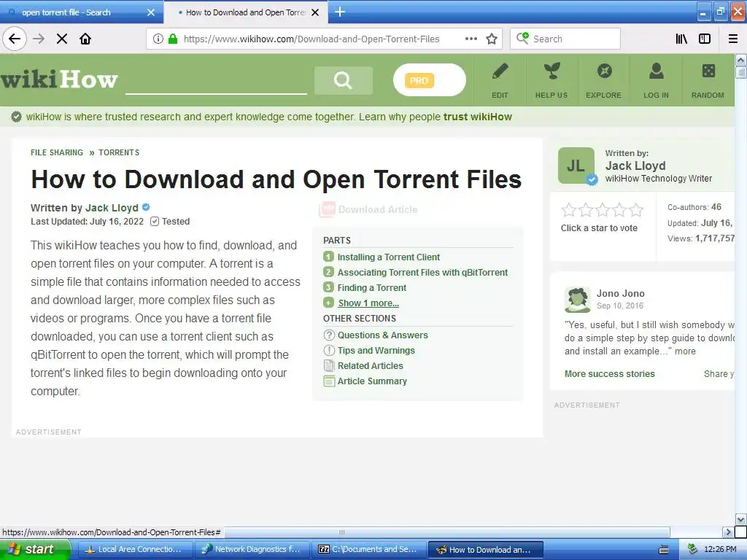Click the browser forward arrow
Image resolution: width=747 pixels, height=560 pixels.
click(x=39, y=39)
